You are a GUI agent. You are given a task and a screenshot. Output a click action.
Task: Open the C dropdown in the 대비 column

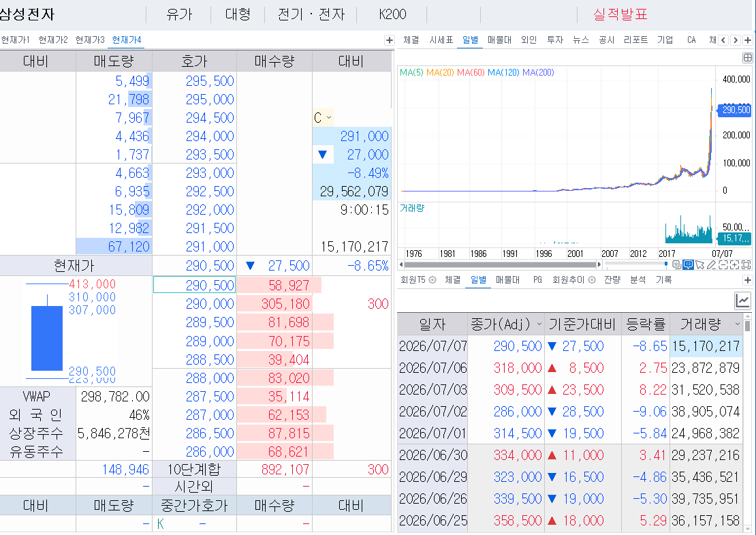click(x=323, y=117)
